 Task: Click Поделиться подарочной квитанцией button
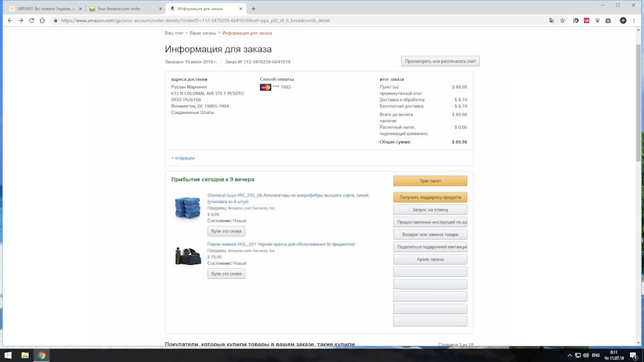click(430, 247)
